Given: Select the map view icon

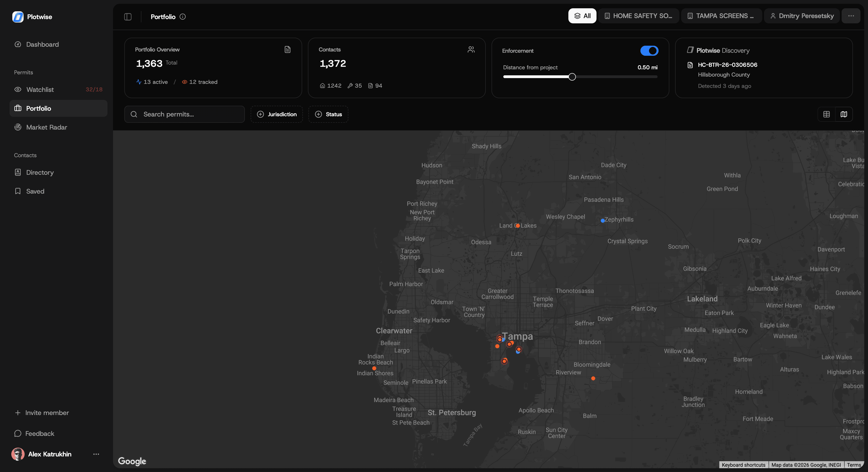Looking at the screenshot, I should click(x=844, y=114).
